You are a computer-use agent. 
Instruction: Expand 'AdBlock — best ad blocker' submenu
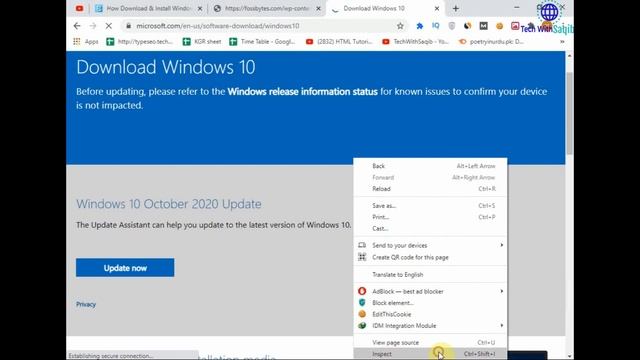point(430,291)
